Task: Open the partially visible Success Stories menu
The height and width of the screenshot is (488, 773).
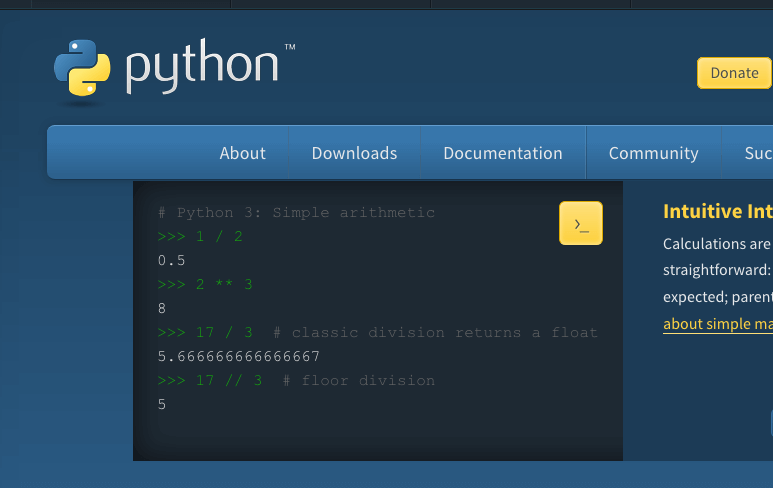Action: point(757,153)
